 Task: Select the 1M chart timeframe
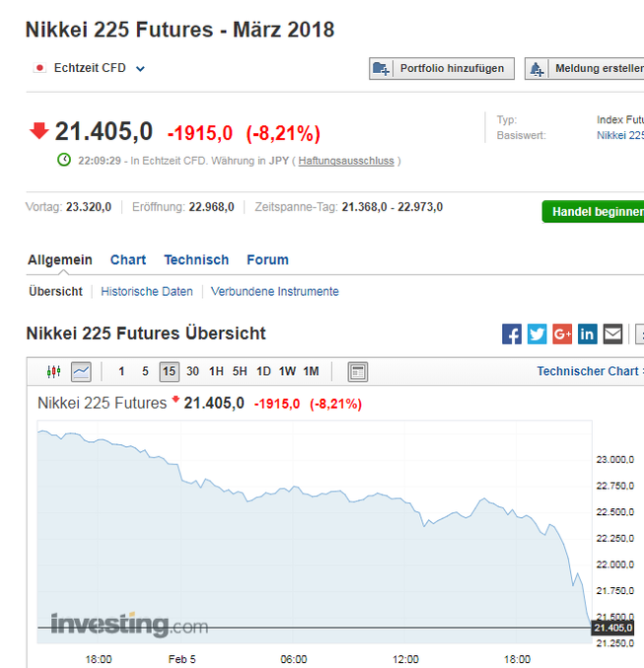(x=311, y=372)
